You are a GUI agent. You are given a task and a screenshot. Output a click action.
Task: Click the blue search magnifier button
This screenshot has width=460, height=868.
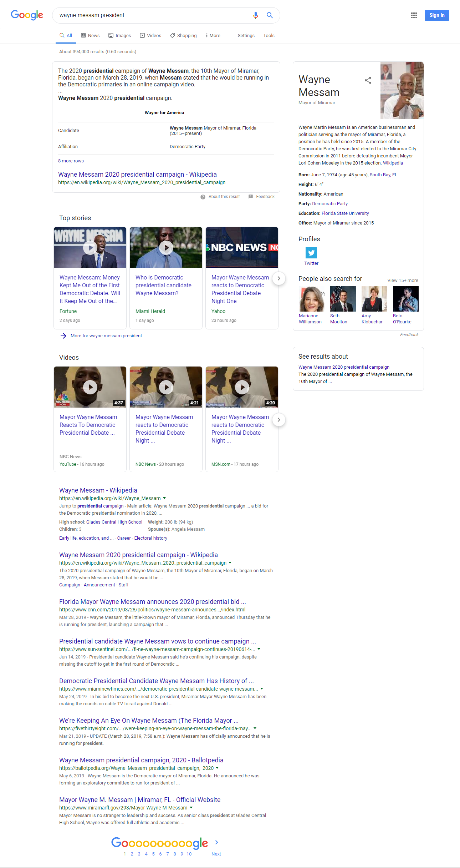[x=270, y=15]
